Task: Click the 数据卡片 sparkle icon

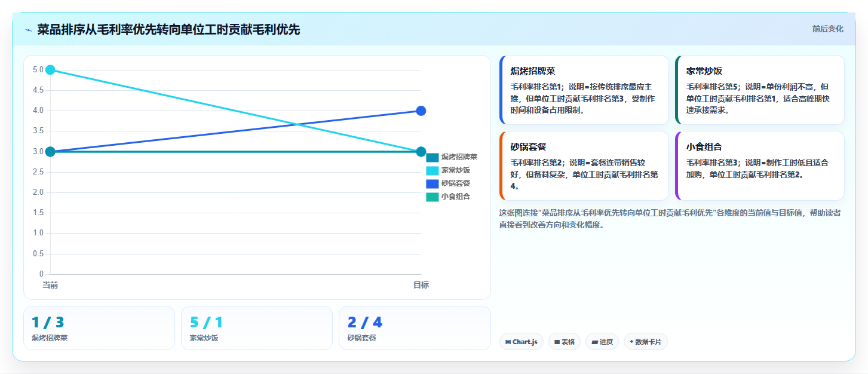Action: pos(631,342)
